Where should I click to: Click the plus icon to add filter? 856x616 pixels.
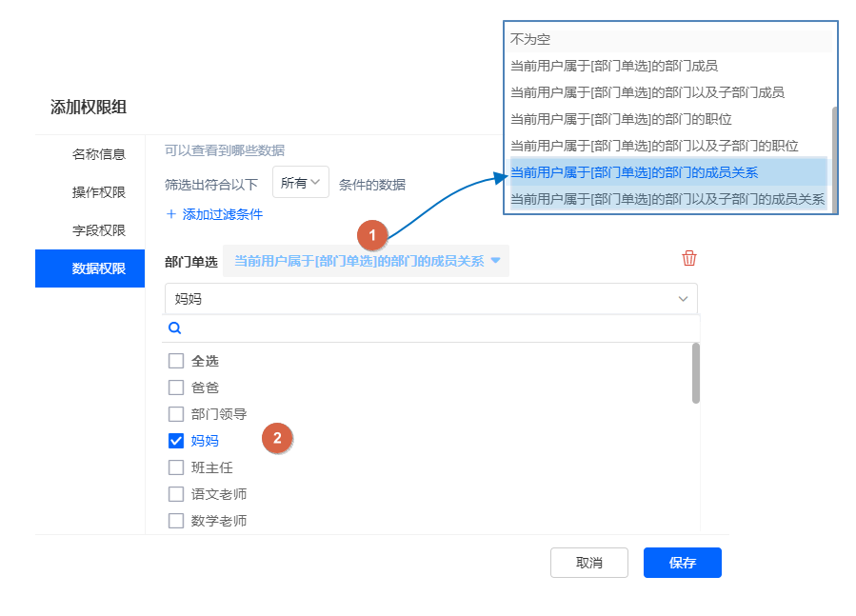point(171,214)
